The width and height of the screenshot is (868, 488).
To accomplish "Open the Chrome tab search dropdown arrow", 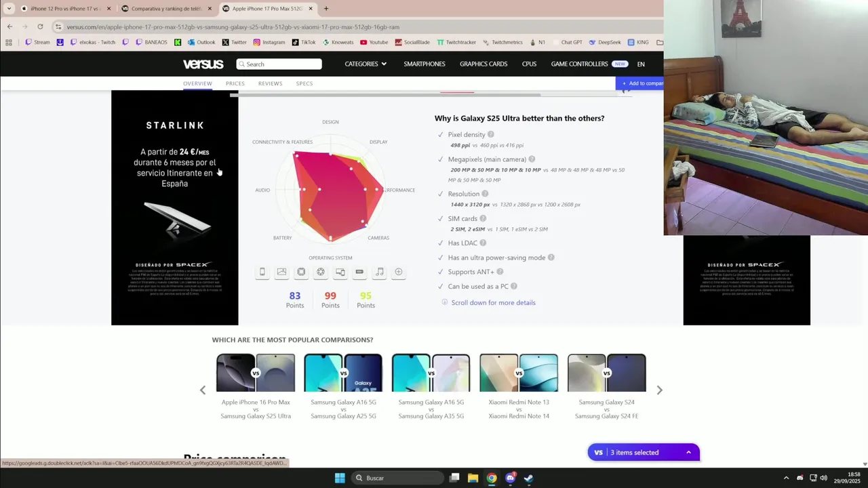I will pyautogui.click(x=9, y=9).
